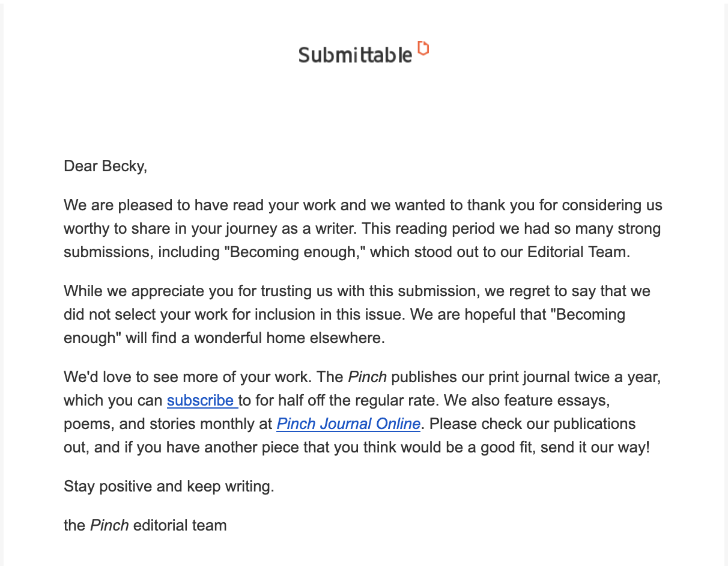Click the "Dear Becky," greeting

coord(105,166)
